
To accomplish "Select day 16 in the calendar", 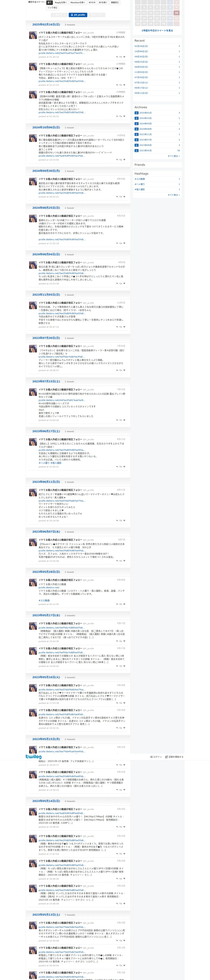I will click(176, 13).
